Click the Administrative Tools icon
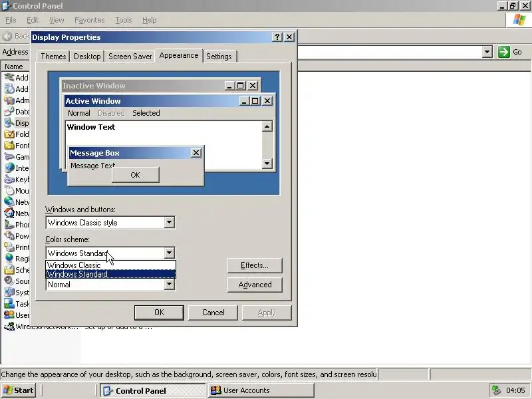Screen dimensions: 532x399 [x=9, y=100]
